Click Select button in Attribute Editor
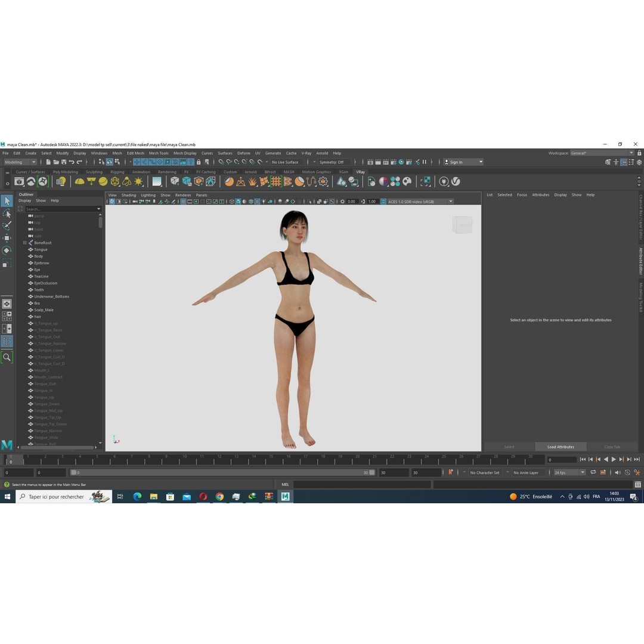 [x=509, y=447]
